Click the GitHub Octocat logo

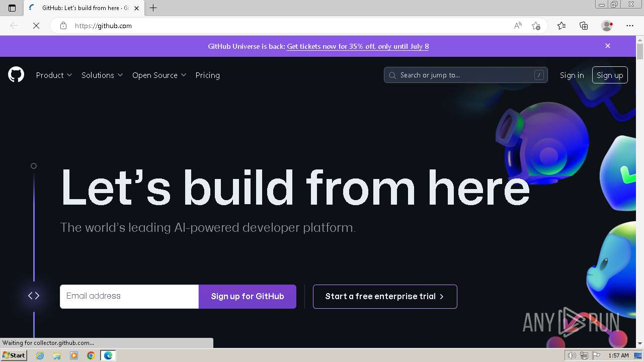(x=16, y=75)
